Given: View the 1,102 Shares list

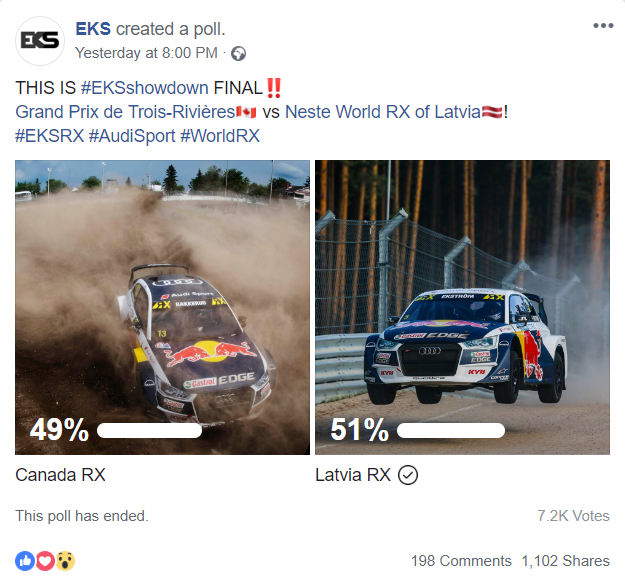Looking at the screenshot, I should click(566, 561).
